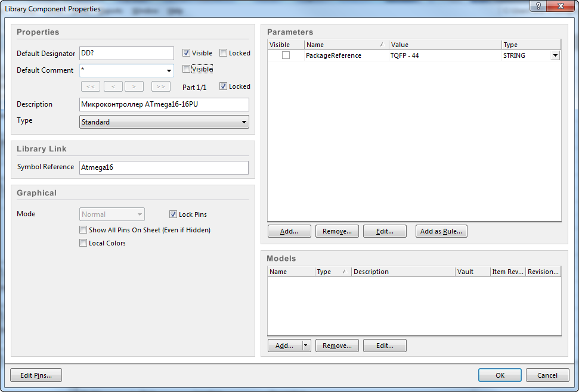Toggle Locked checkbox beside Part 1/1
579x392 pixels.
pyautogui.click(x=223, y=86)
